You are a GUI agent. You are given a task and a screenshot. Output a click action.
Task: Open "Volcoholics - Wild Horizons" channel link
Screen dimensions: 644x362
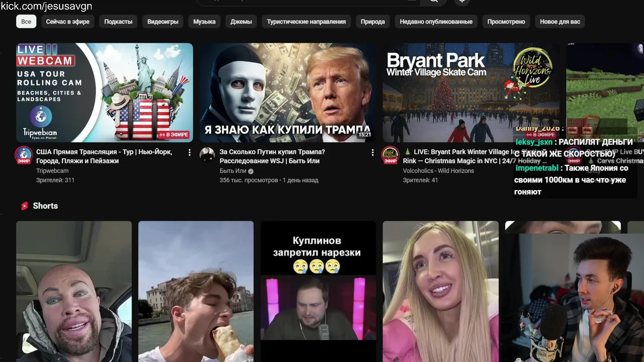pyautogui.click(x=438, y=171)
